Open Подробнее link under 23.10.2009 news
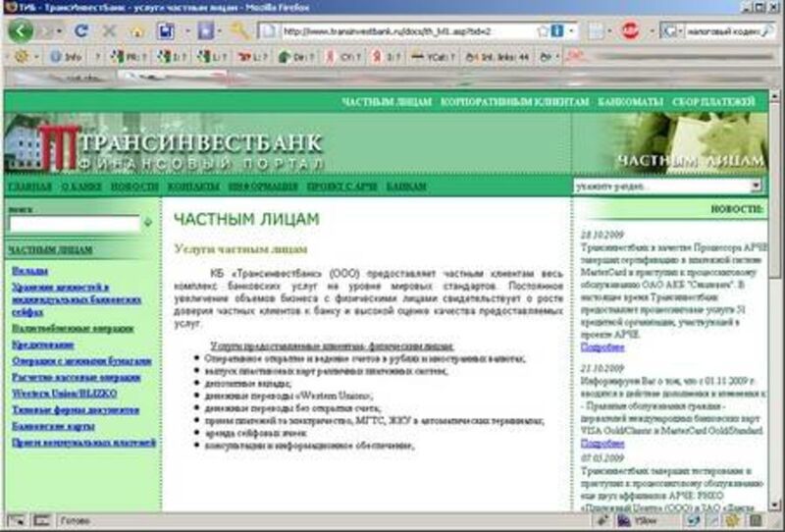The image size is (785, 532). pyautogui.click(x=602, y=444)
